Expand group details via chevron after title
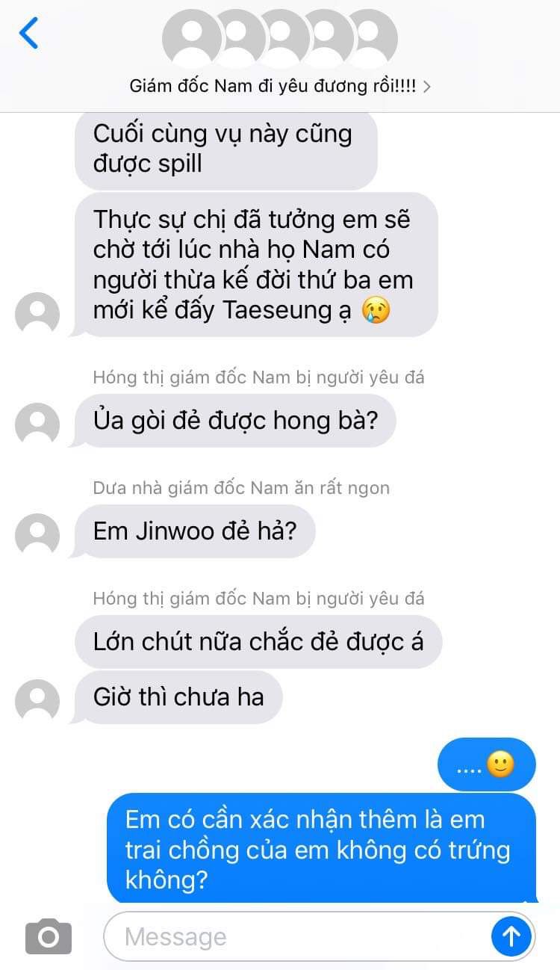The width and height of the screenshot is (560, 970). tap(426, 87)
